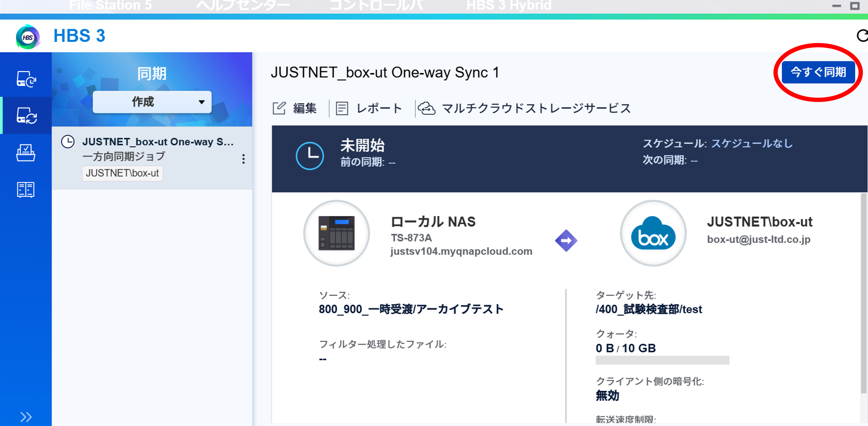Click the 0 B / 10 GB quota value
Screen dimensions: 868x426
click(x=626, y=348)
